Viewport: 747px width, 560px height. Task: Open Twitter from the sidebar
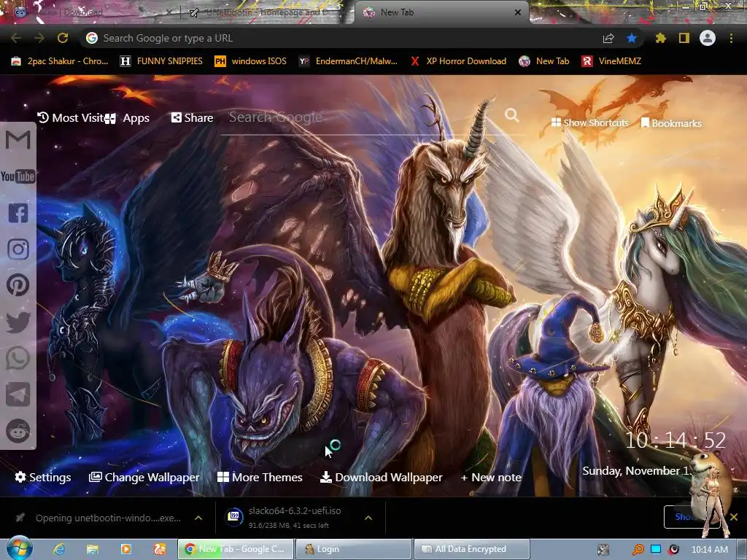click(18, 322)
